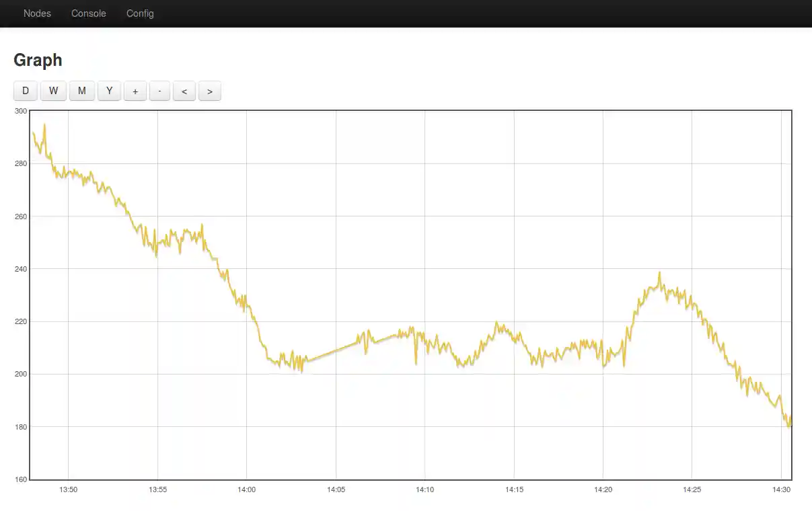Show the year view (Y)
The image size is (812, 511).
pyautogui.click(x=109, y=91)
